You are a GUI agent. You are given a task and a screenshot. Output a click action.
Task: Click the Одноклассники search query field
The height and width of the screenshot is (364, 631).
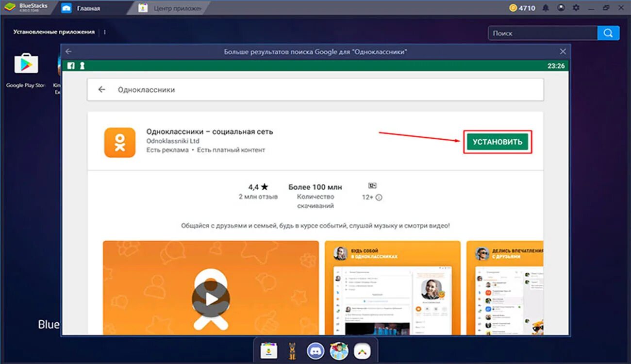(x=315, y=90)
